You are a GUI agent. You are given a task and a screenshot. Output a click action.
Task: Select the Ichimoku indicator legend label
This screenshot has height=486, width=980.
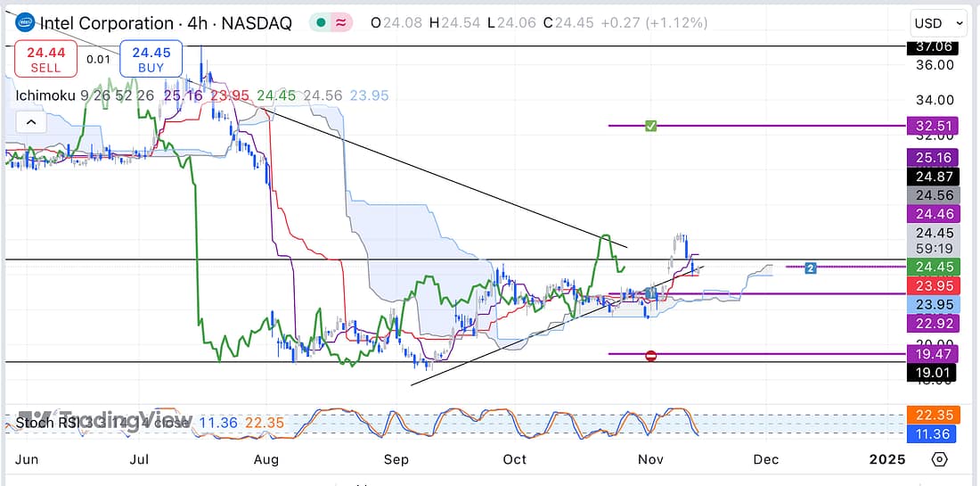(45, 95)
